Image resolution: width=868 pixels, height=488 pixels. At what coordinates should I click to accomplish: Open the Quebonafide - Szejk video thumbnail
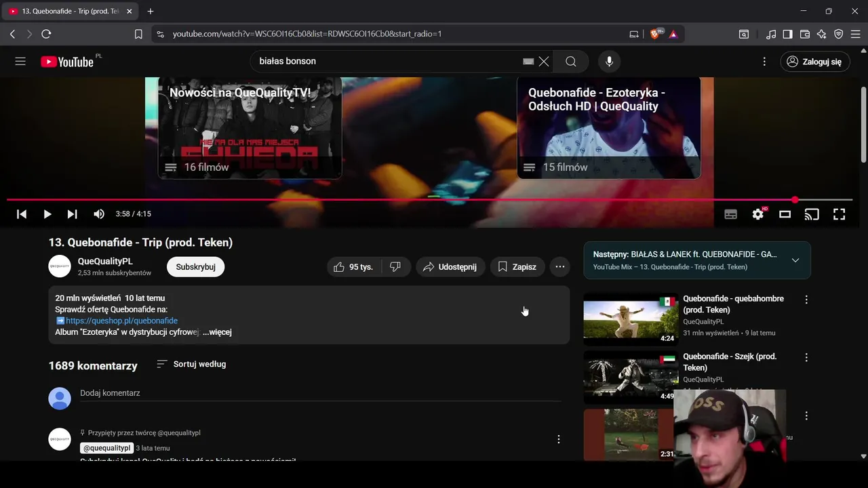click(x=631, y=377)
